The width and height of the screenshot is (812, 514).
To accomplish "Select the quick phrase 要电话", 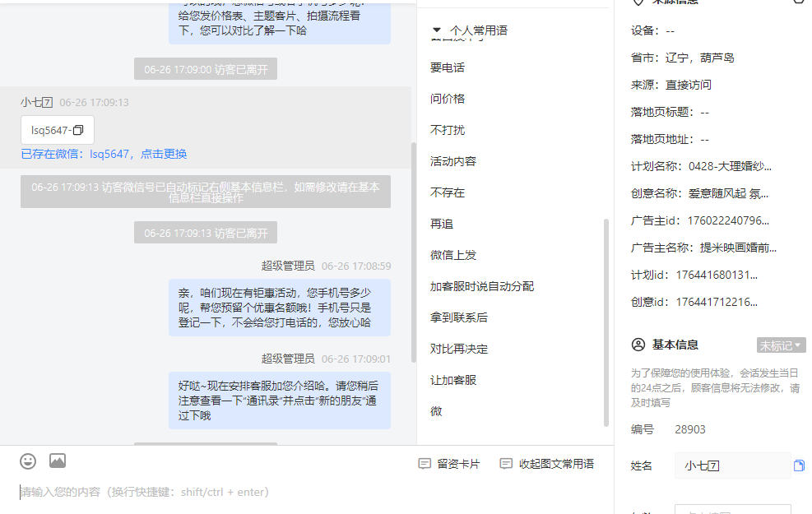I will pos(448,67).
